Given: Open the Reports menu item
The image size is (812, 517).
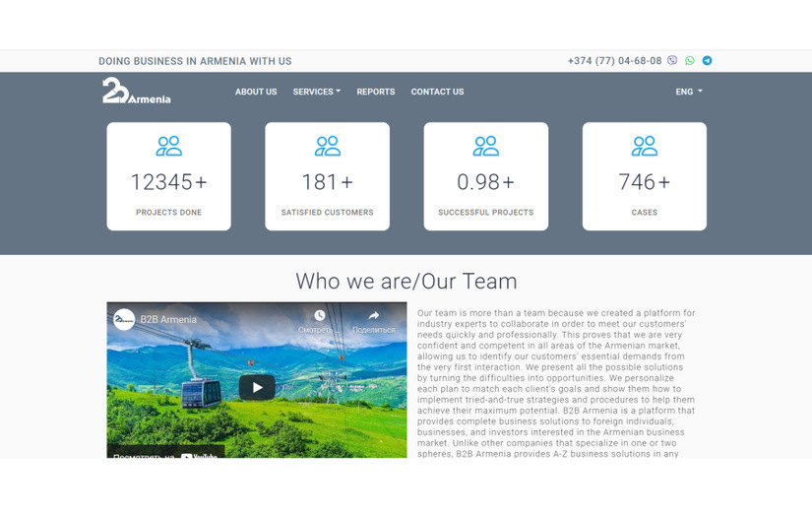Looking at the screenshot, I should pos(376,92).
